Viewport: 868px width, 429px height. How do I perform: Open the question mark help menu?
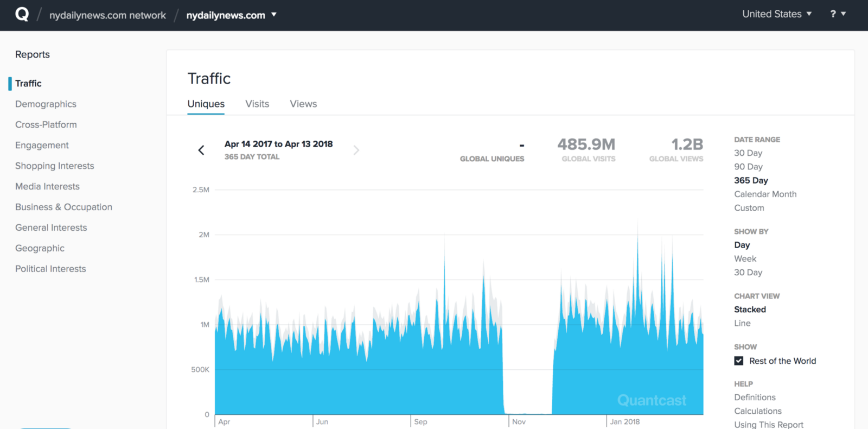838,14
